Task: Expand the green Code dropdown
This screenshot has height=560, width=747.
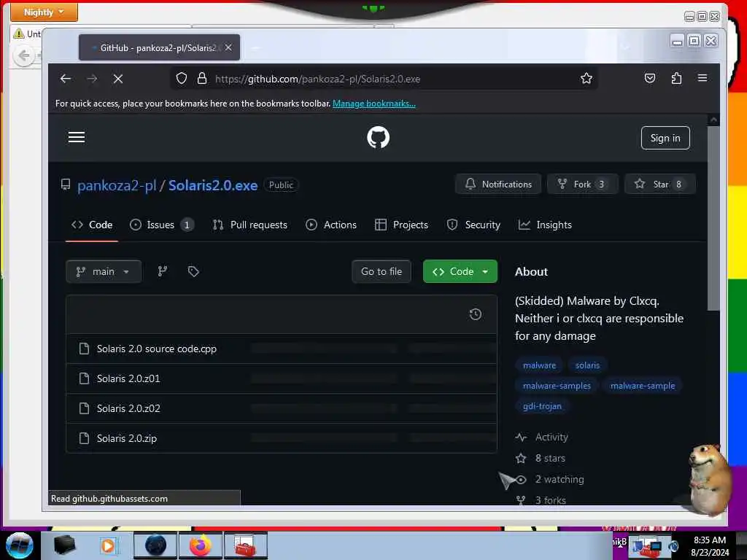Action: tap(460, 271)
